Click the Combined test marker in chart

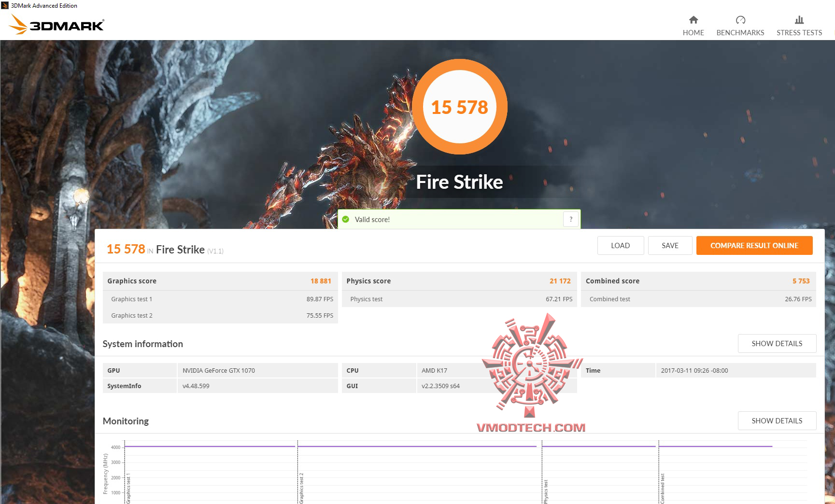(662, 489)
